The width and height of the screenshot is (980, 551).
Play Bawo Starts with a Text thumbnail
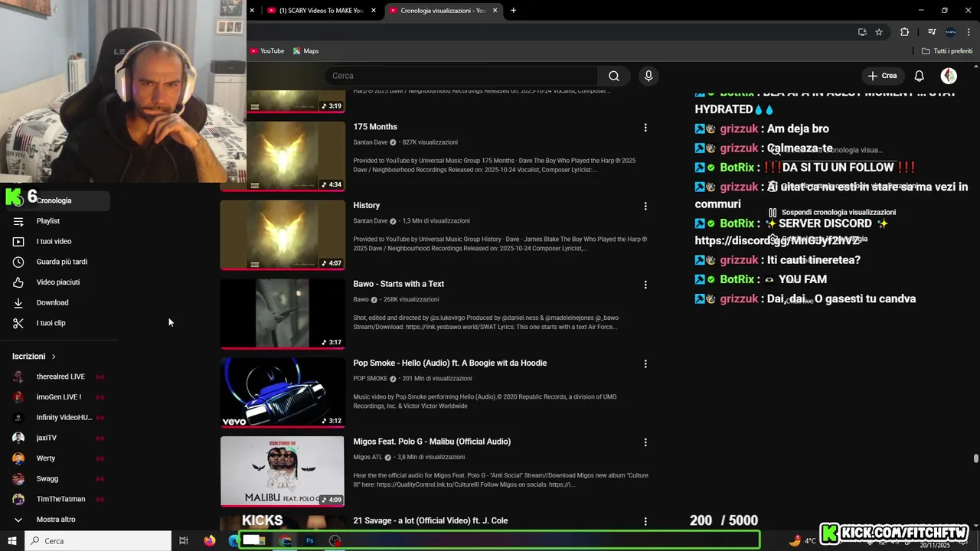click(x=283, y=313)
